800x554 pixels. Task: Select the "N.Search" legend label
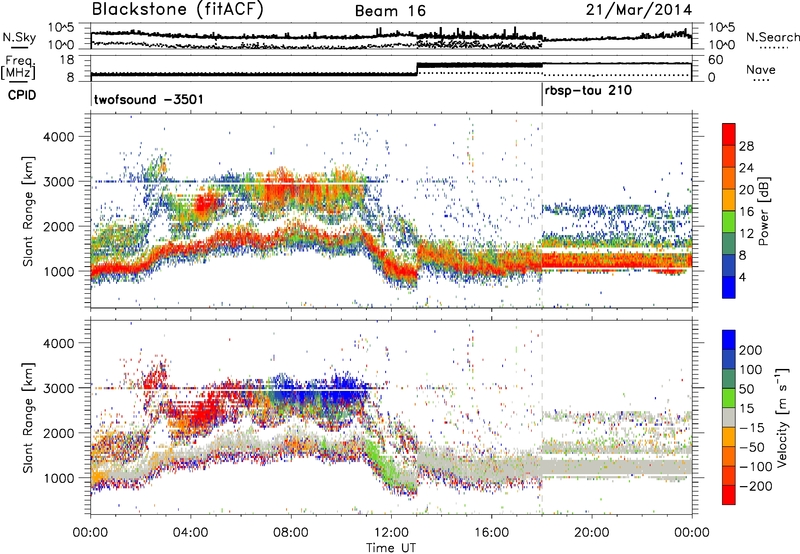click(x=772, y=37)
